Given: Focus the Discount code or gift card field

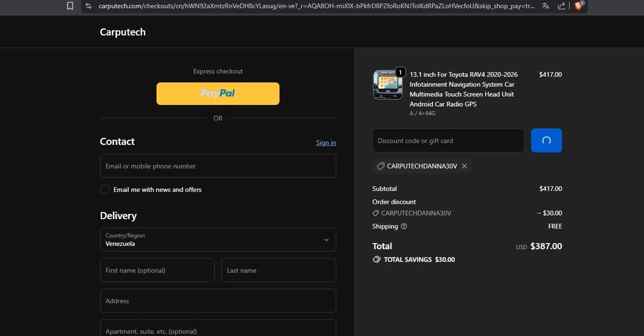Looking at the screenshot, I should 448,141.
